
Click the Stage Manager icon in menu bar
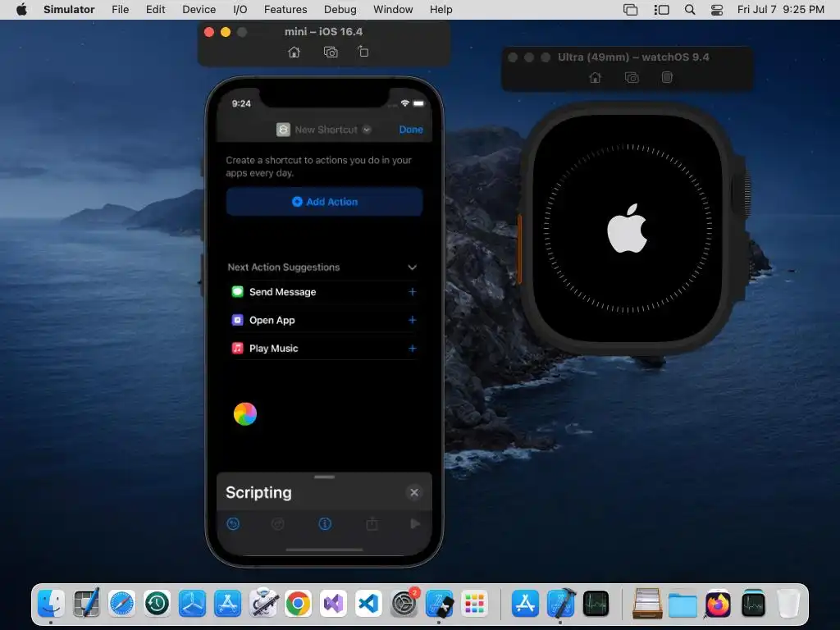click(662, 10)
